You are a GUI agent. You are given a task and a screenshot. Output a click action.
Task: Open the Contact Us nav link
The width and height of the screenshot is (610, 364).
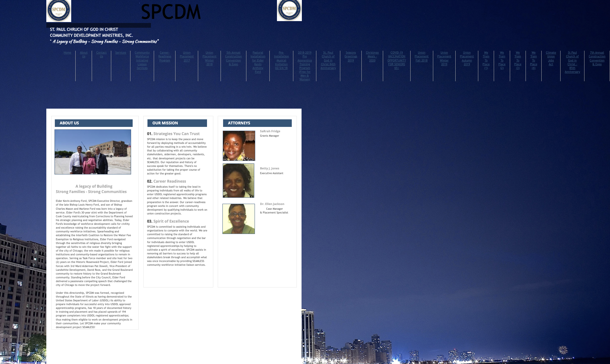[101, 54]
